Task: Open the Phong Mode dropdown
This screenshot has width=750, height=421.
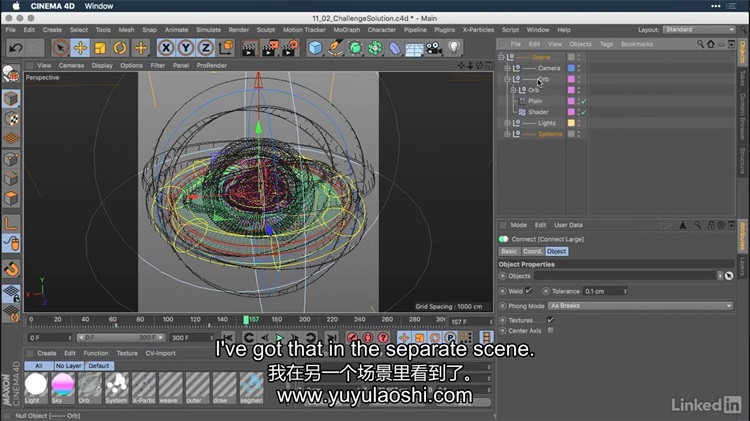Action: point(640,306)
